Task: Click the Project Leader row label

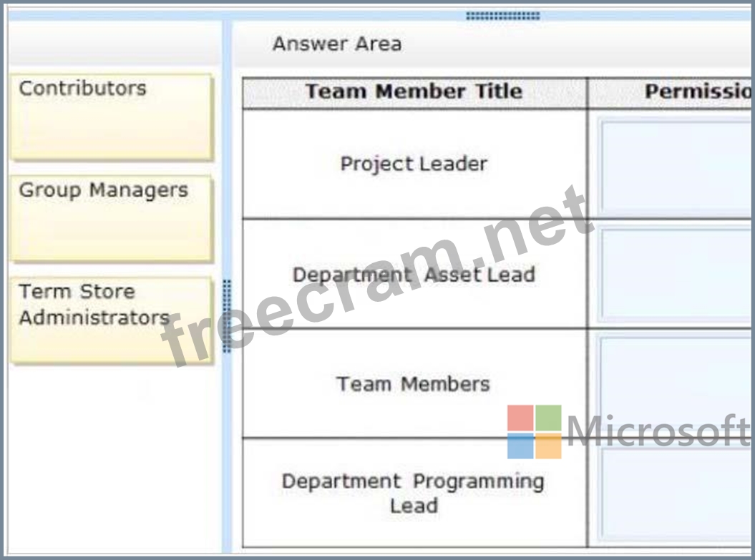Action: (x=414, y=164)
